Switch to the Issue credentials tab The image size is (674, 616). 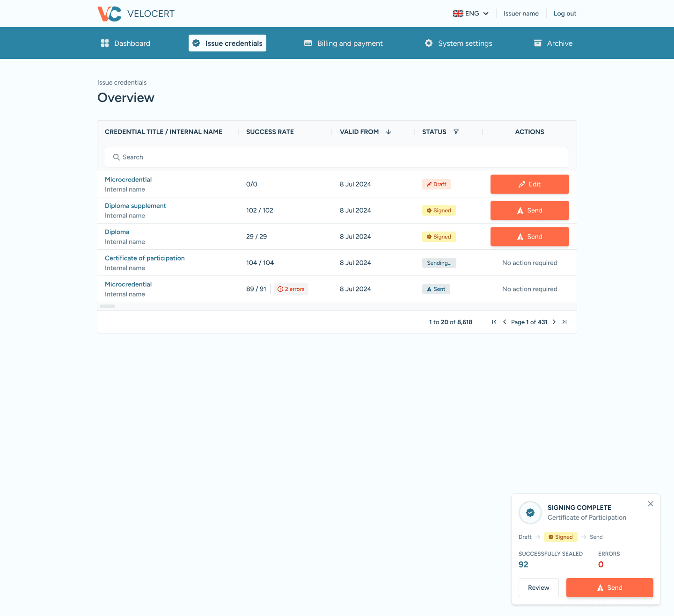[227, 43]
